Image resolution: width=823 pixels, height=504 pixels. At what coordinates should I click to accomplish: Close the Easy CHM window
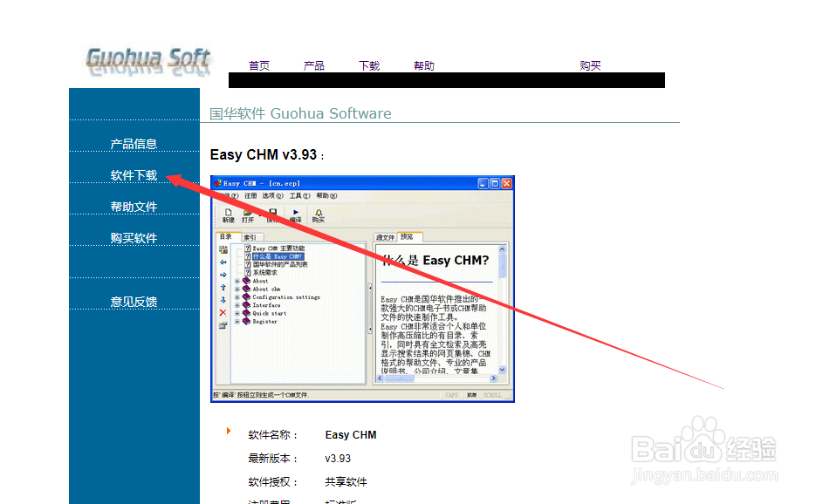506,184
